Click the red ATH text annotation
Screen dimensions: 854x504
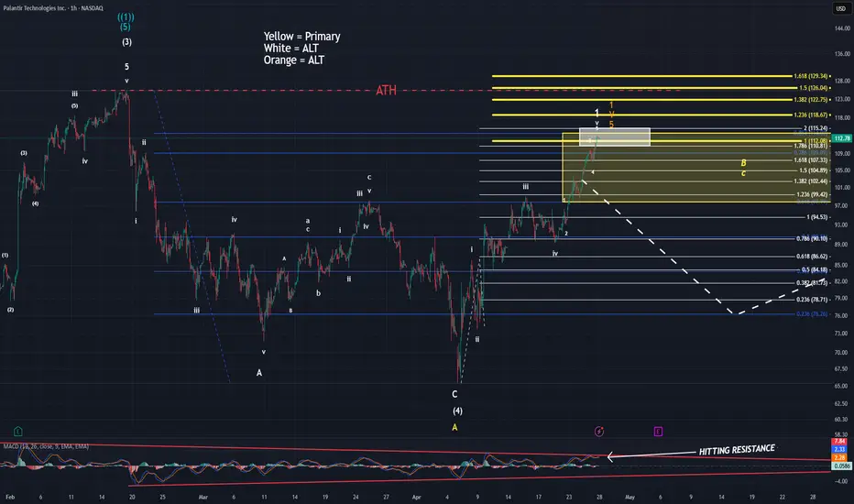pos(386,91)
